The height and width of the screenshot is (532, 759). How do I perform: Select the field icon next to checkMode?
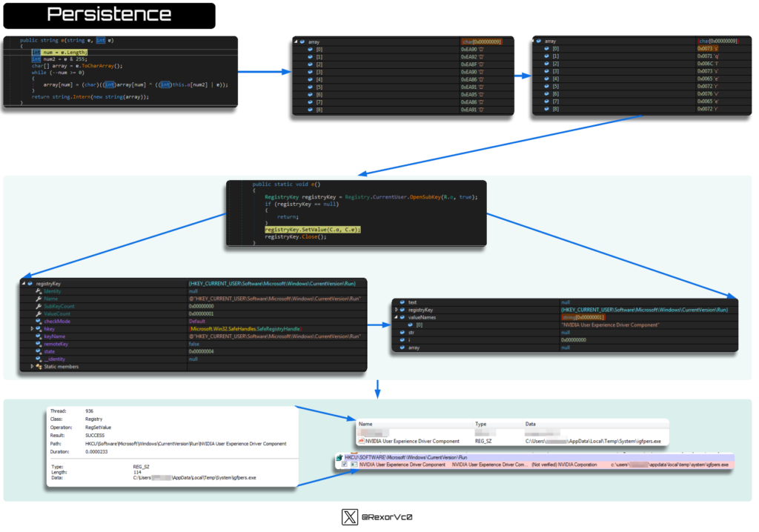[38, 321]
